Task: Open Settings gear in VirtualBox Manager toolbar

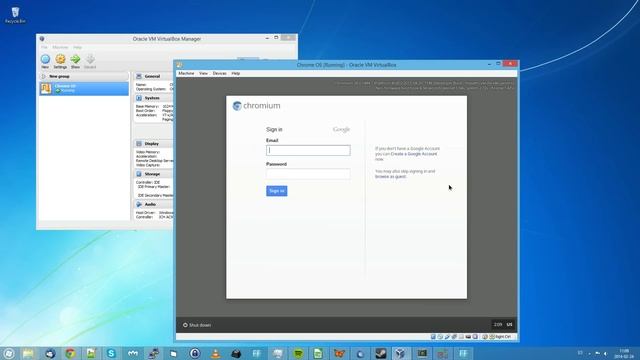Action: 60,59
